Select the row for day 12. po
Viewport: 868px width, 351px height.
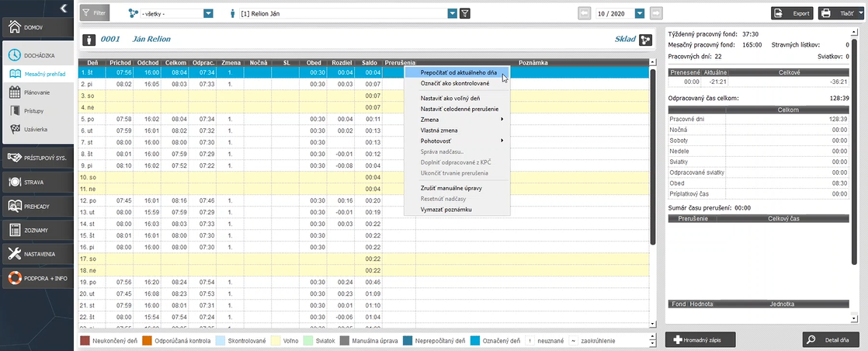coord(363,200)
